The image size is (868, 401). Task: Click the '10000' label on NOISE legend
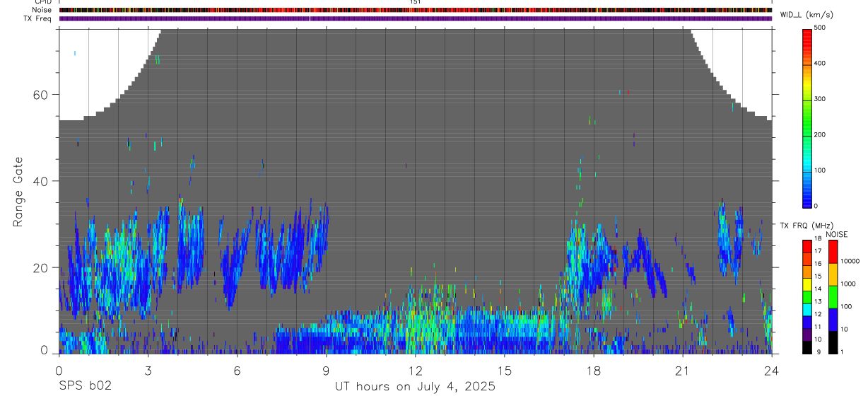tap(850, 262)
